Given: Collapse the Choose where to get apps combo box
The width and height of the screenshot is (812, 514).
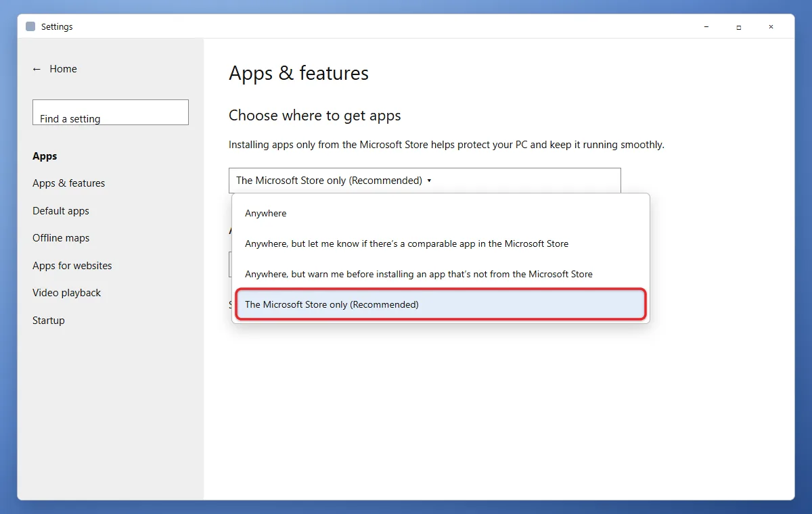Looking at the screenshot, I should [x=424, y=181].
